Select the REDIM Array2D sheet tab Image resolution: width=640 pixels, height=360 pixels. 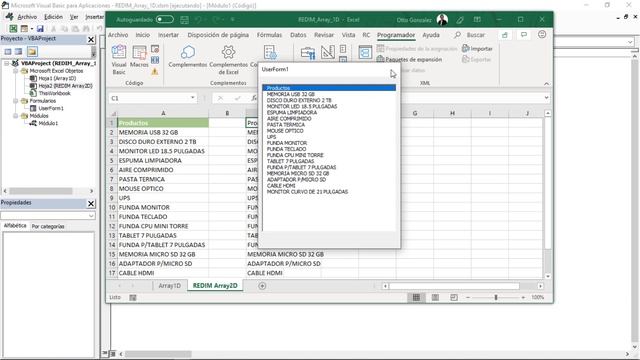tap(215, 286)
